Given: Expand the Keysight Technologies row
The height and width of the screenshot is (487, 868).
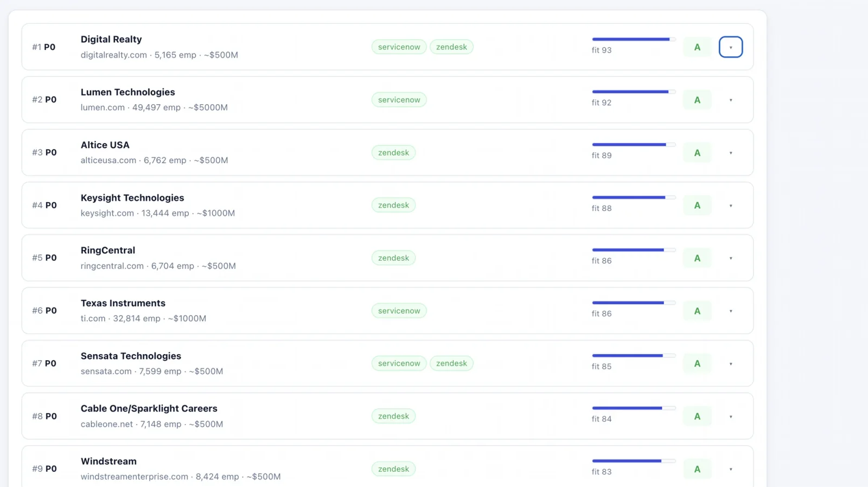Looking at the screenshot, I should 730,206.
